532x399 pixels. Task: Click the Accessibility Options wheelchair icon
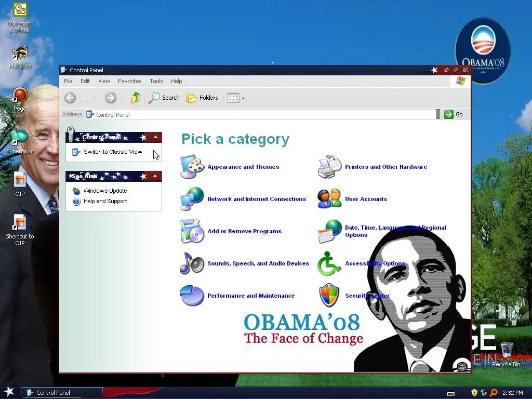coord(329,263)
